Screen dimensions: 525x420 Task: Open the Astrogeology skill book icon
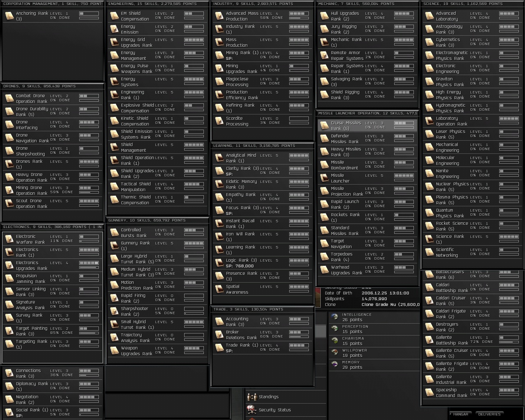[429, 29]
